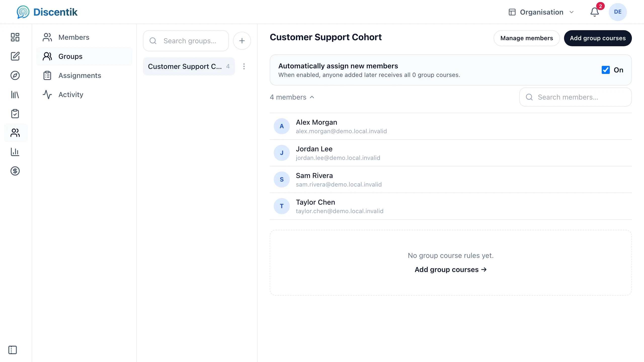Open the DE user avatar menu
Screen dimensions: 644x362
(618, 12)
